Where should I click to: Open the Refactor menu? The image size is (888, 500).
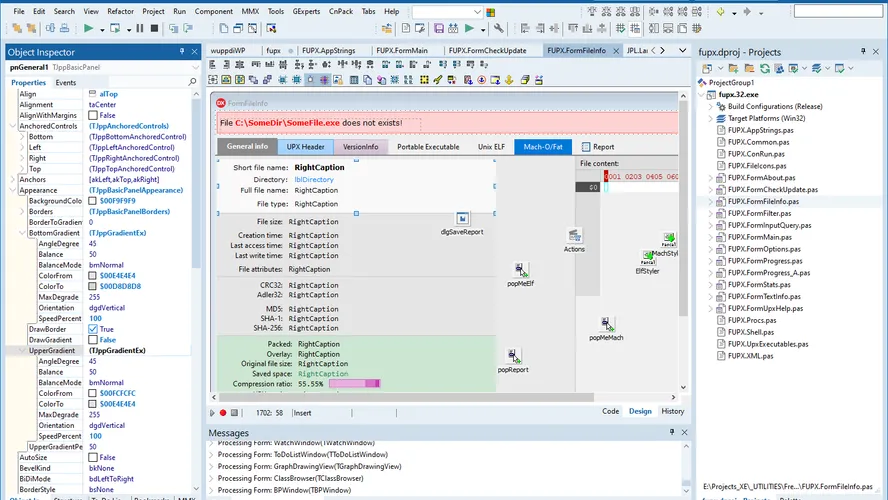click(120, 11)
